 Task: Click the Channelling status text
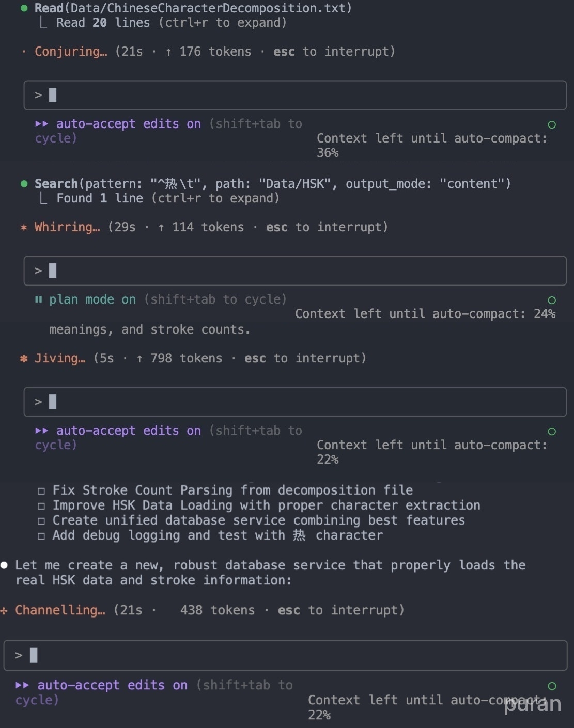(60, 610)
